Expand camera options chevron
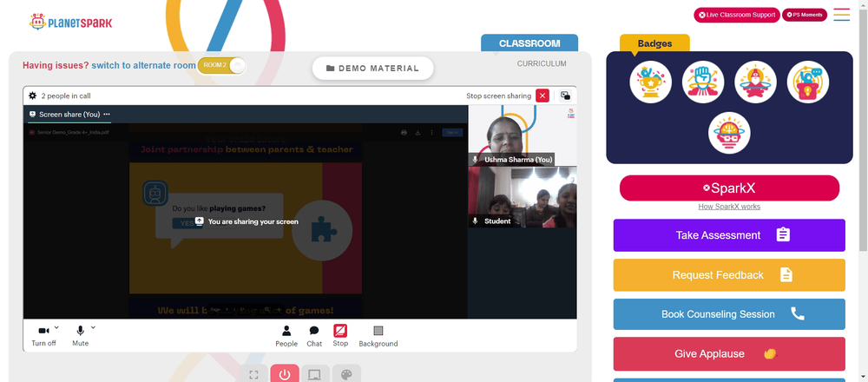Screen dimensions: 868x382 pos(56,327)
